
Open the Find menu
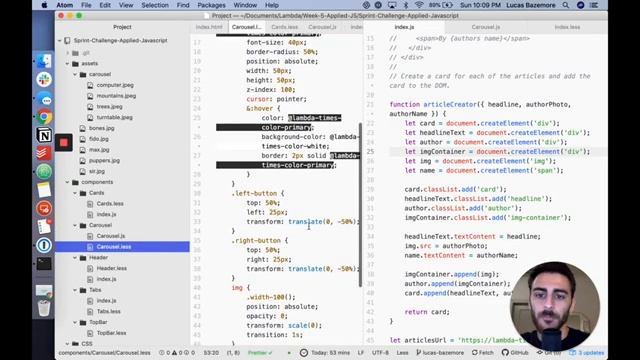tap(183, 5)
